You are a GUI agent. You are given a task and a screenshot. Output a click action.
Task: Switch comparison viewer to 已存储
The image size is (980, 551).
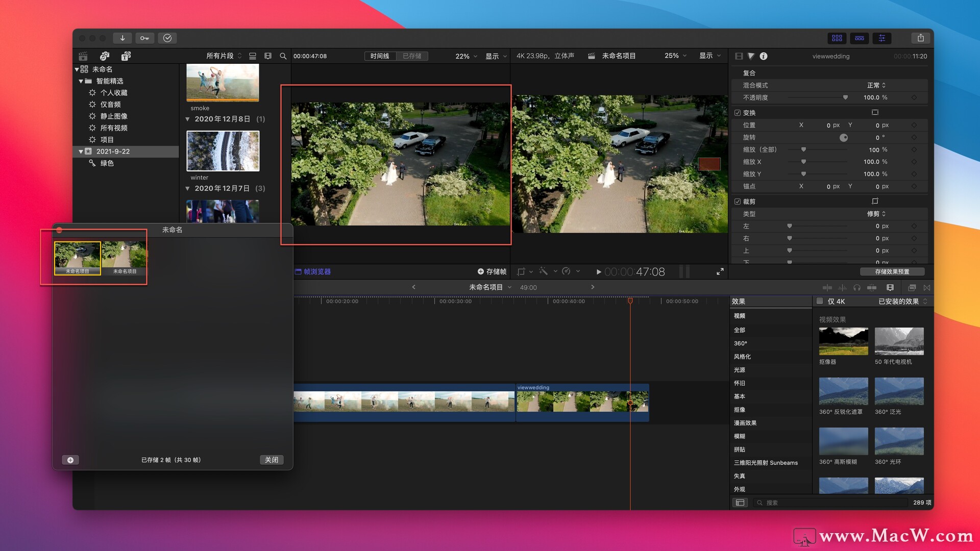coord(412,56)
